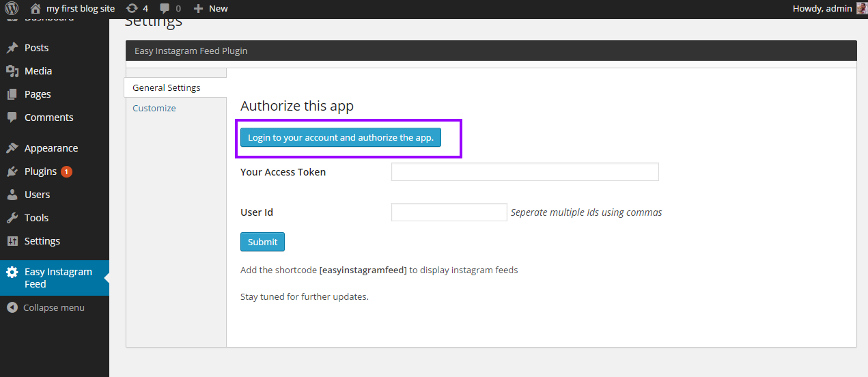Screen dimensions: 868x377
Task: Click the Settings page heading
Action: [x=154, y=21]
